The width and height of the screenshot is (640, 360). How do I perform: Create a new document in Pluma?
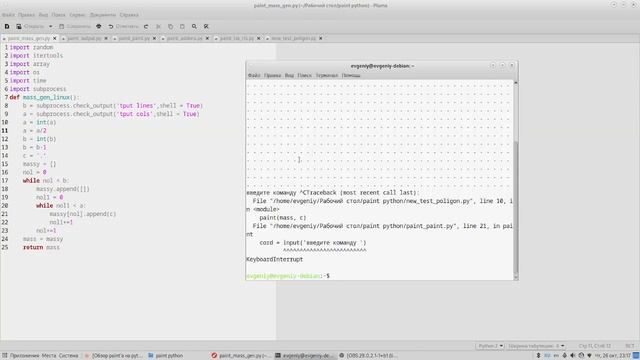tap(7, 26)
